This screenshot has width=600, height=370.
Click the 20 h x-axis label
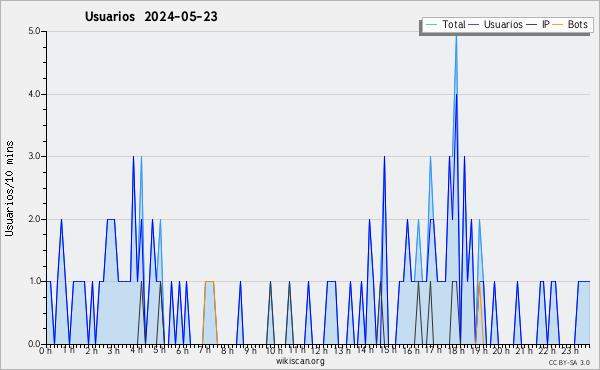click(501, 350)
